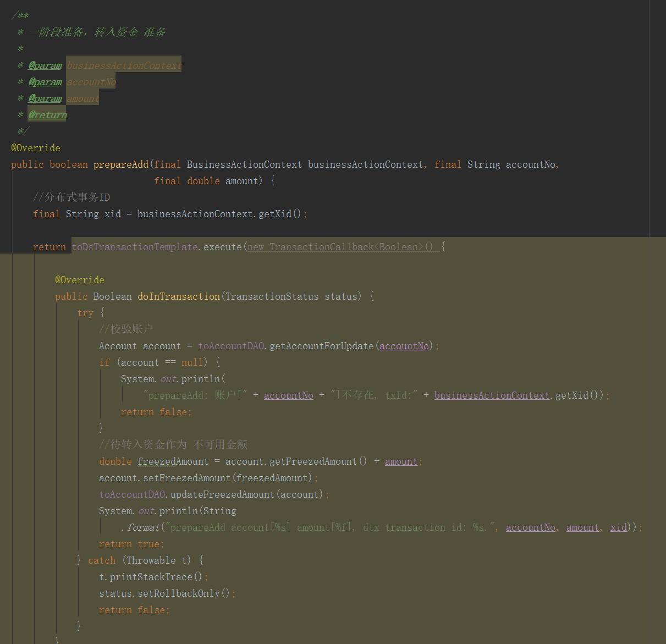Click the string "]不存在, txId:"
This screenshot has height=644, width=666.
click(373, 395)
